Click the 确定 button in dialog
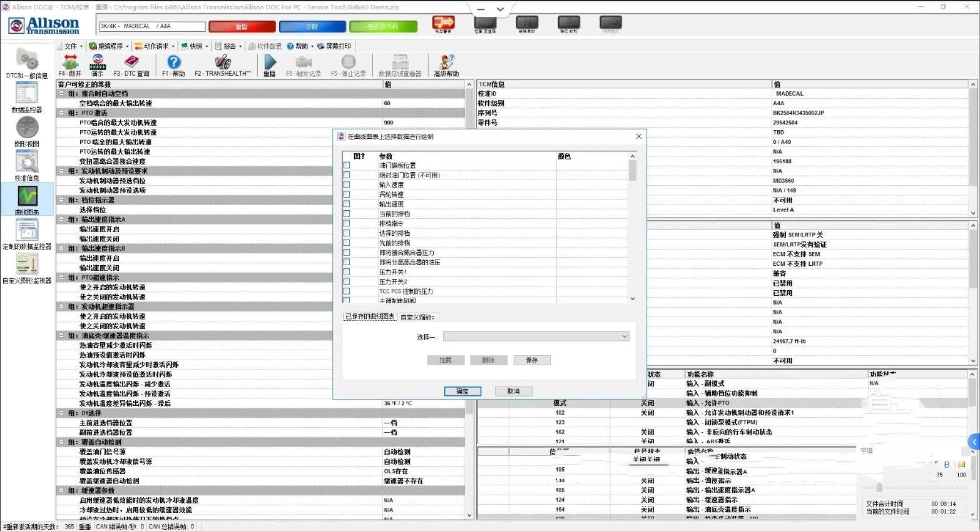980x531 pixels. click(x=462, y=392)
